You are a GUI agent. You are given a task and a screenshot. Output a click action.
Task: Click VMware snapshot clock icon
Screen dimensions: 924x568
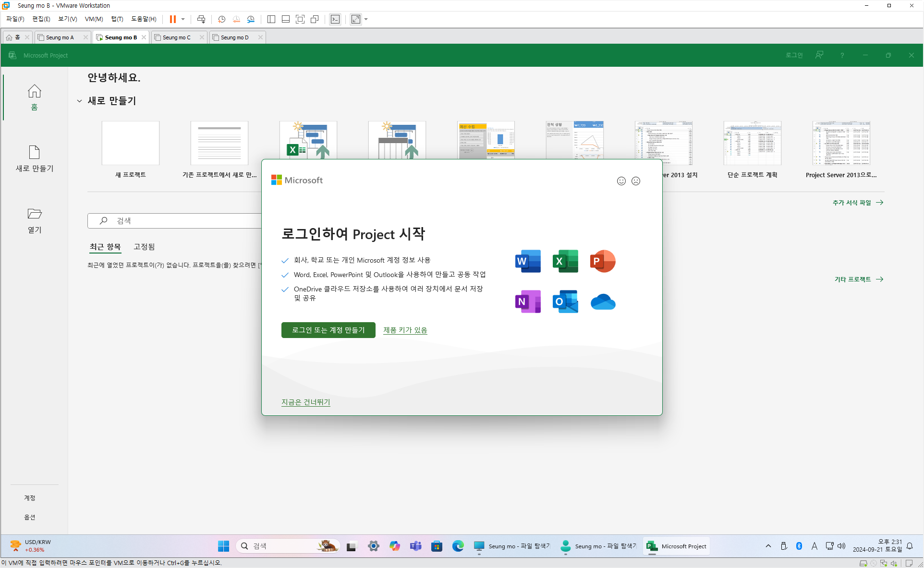coord(221,19)
